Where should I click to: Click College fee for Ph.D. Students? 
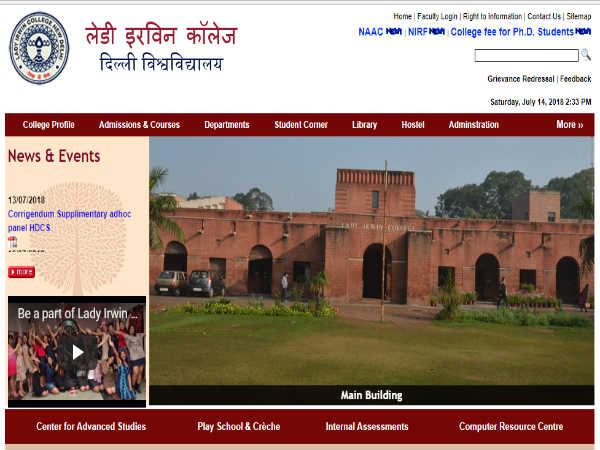click(x=511, y=32)
